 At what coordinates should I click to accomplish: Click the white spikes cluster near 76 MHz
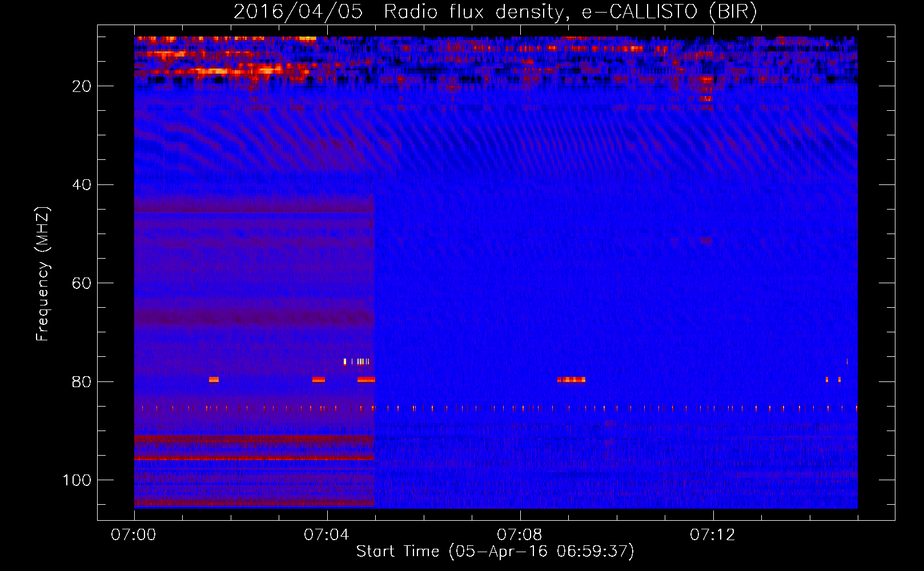pyautogui.click(x=357, y=361)
